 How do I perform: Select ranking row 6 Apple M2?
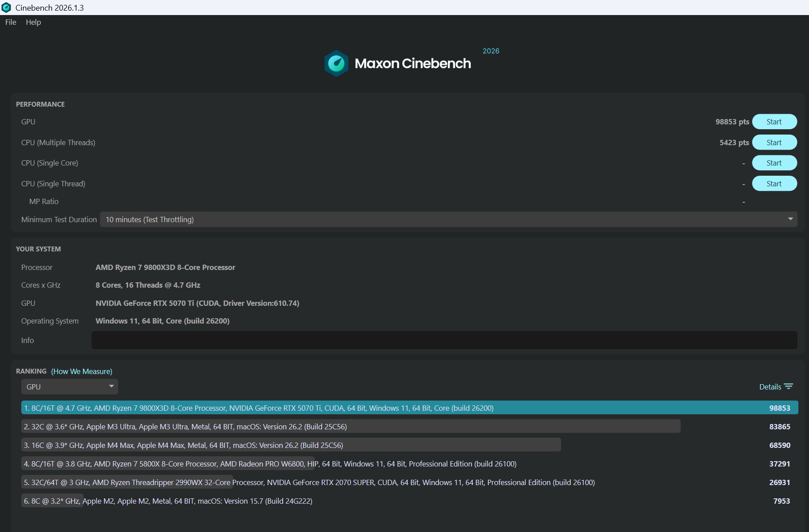click(x=409, y=501)
